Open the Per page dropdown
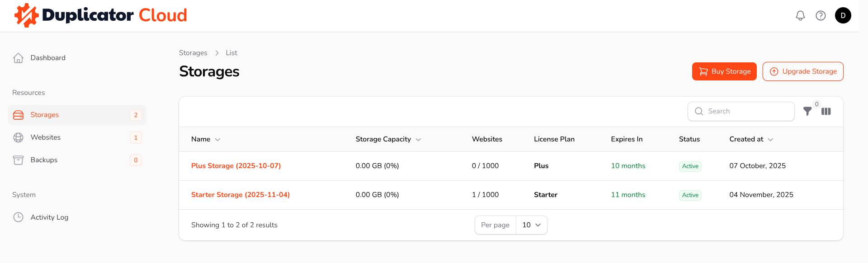Viewport: 868px width, 263px height. 531,225
